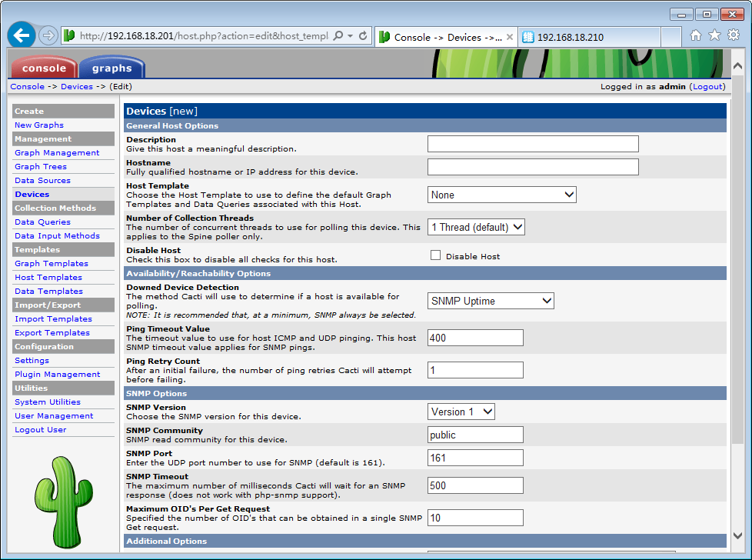Click the browser address bar URL
The height and width of the screenshot is (560, 752).
coord(204,36)
